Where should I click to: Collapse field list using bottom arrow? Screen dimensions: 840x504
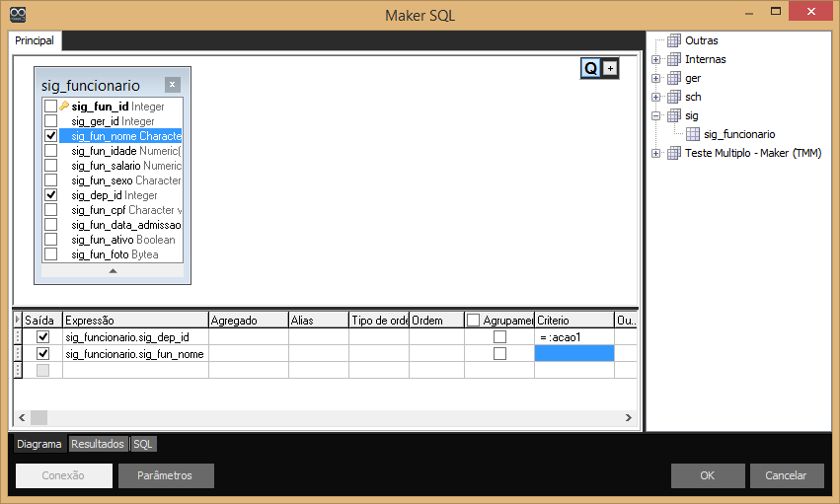113,270
